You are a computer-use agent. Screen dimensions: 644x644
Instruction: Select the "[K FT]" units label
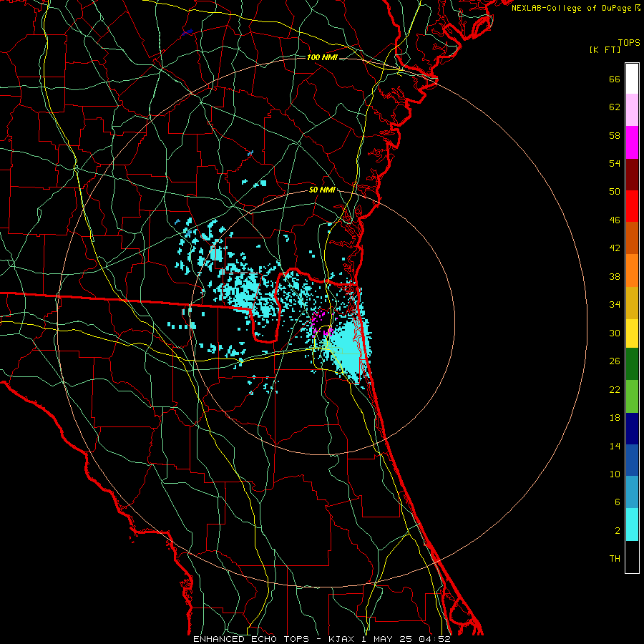[605, 50]
